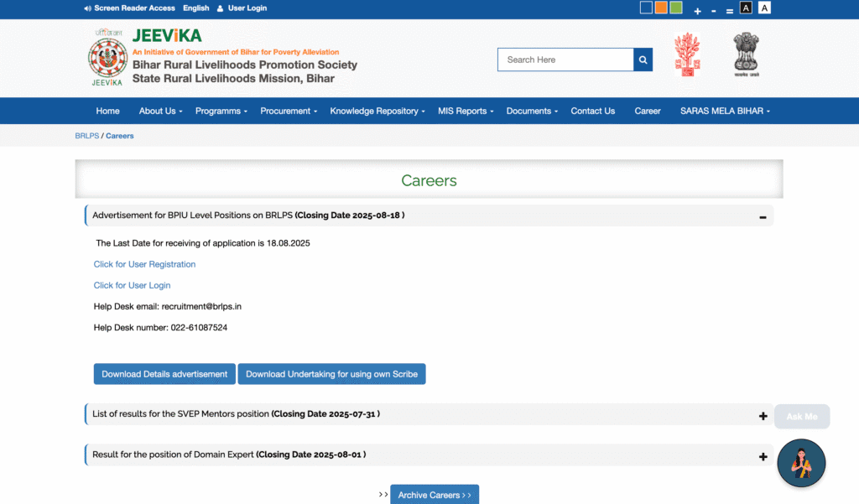The height and width of the screenshot is (504, 859).
Task: Open the Career menu item
Action: pyautogui.click(x=647, y=111)
